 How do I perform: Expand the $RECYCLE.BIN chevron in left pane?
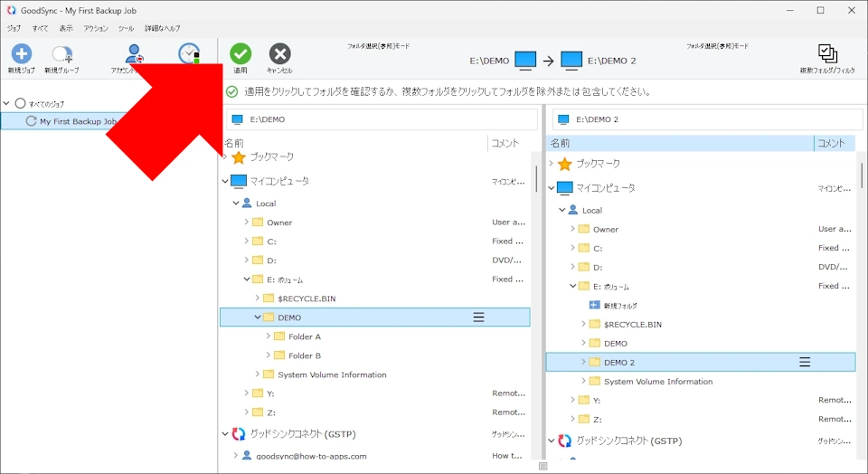coord(257,298)
